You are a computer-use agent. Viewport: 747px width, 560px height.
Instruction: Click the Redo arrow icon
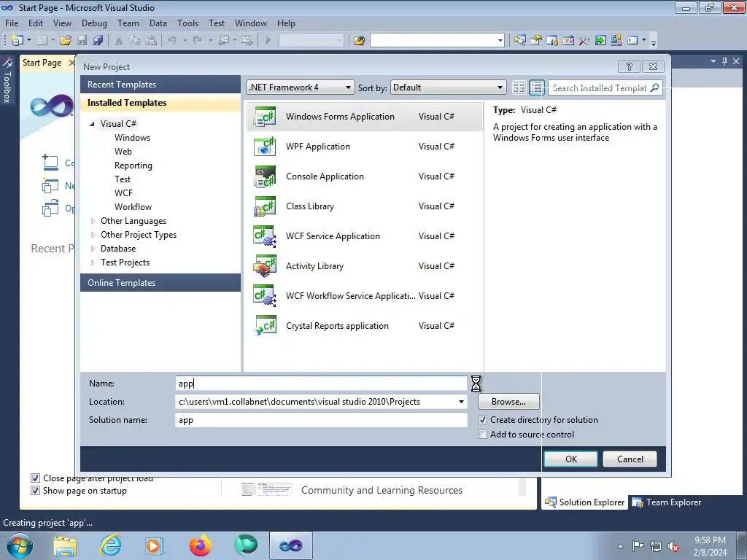(198, 41)
